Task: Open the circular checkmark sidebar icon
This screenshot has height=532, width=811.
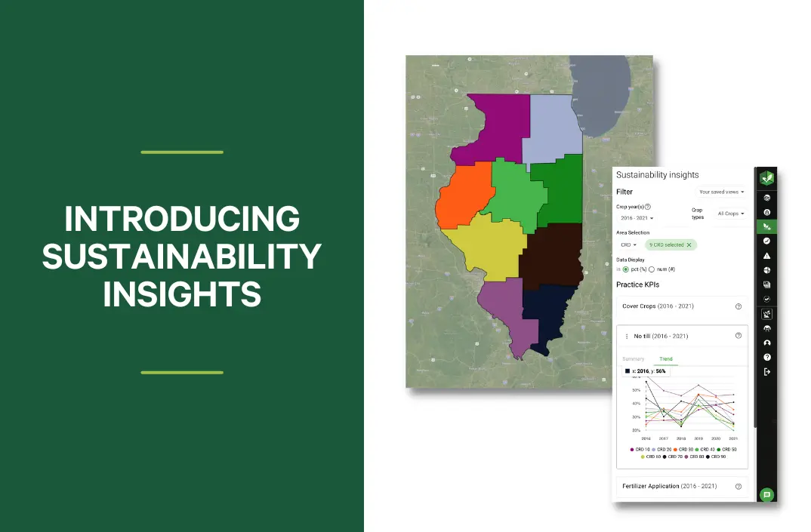Action: (x=766, y=299)
